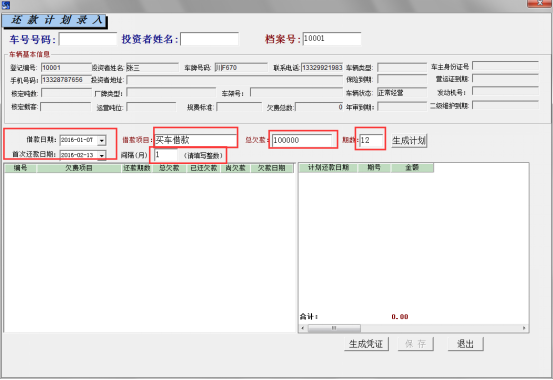Click the 营运证到期 field
553x380 pixels.
point(505,79)
